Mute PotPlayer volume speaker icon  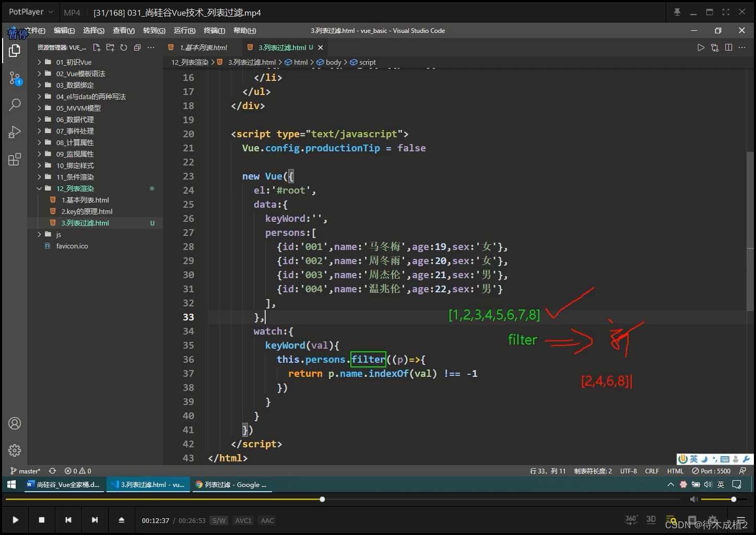click(x=694, y=500)
